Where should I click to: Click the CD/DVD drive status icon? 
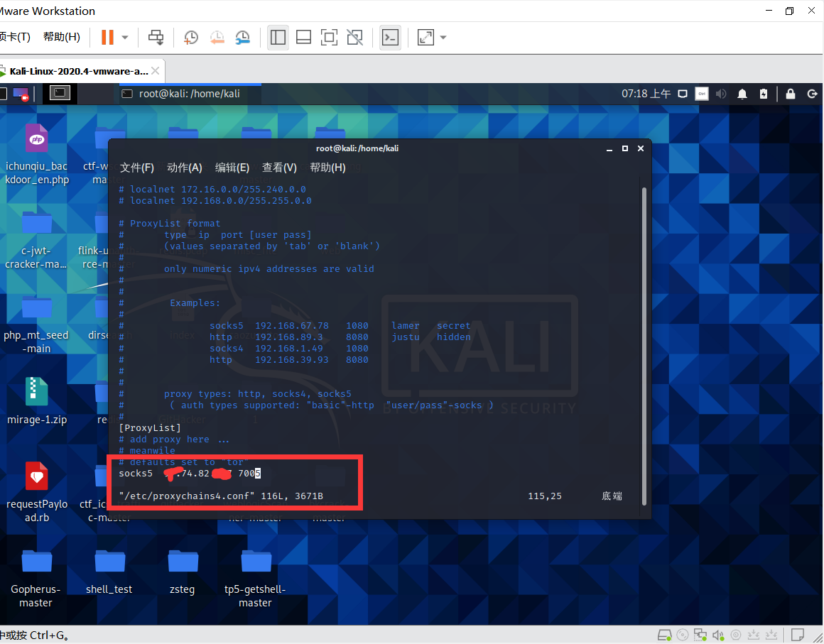[683, 635]
